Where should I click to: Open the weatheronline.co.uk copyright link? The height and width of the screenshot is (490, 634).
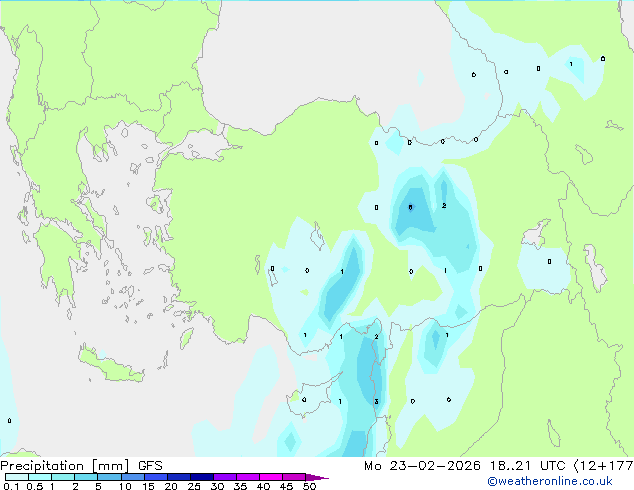tap(549, 481)
